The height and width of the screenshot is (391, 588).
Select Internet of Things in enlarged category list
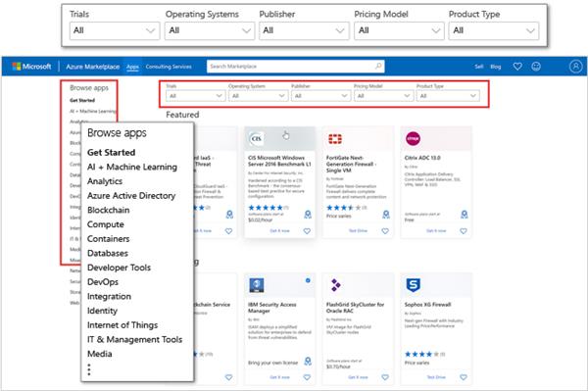[122, 325]
